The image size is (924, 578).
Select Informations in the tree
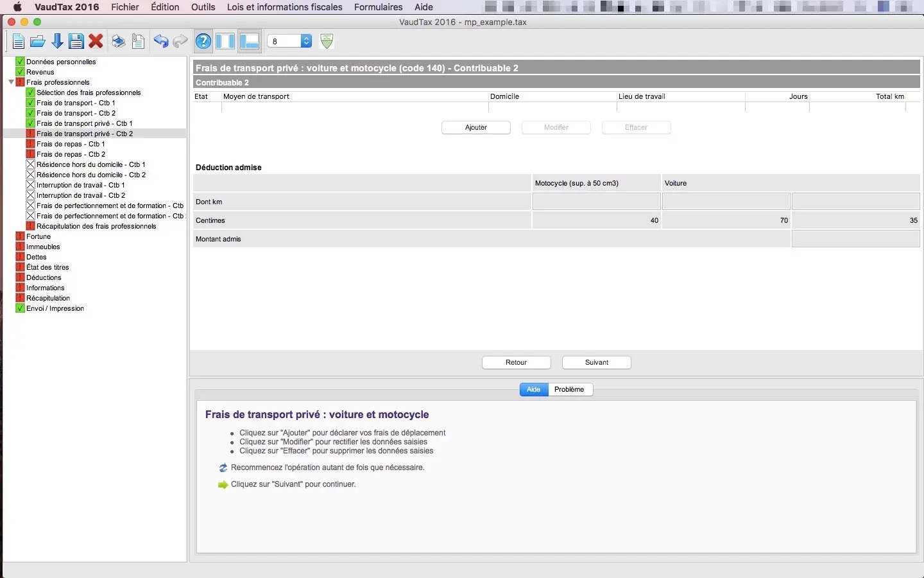click(46, 288)
